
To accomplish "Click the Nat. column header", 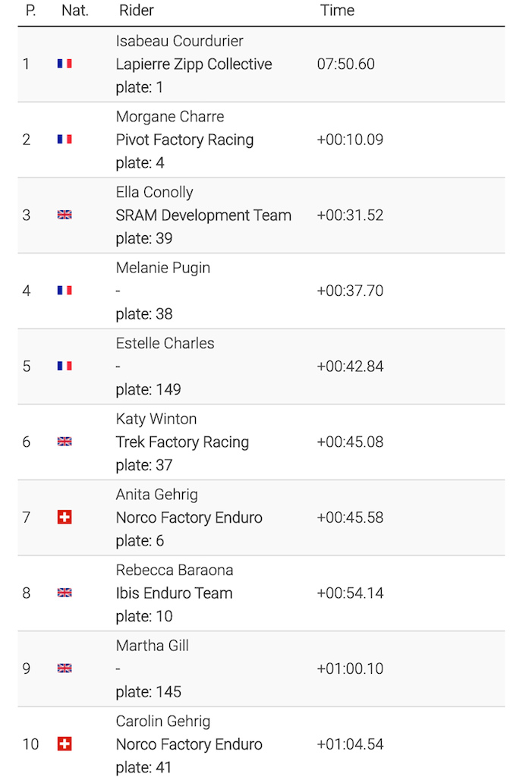I will pos(75,11).
